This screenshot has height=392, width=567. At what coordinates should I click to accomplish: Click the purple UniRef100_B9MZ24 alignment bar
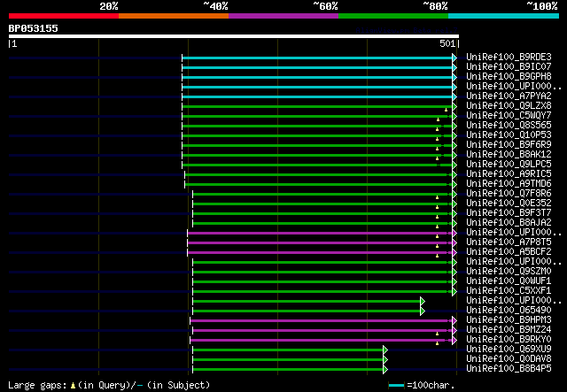tap(321, 330)
